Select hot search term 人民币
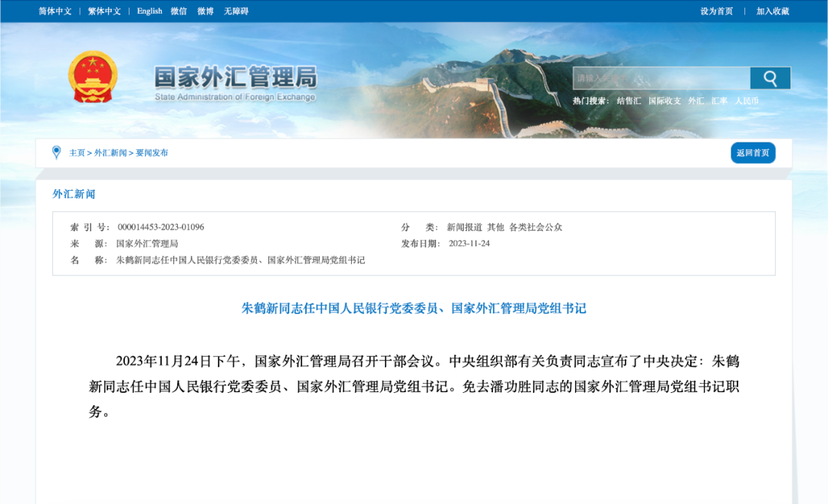The image size is (828, 504). coord(747,100)
